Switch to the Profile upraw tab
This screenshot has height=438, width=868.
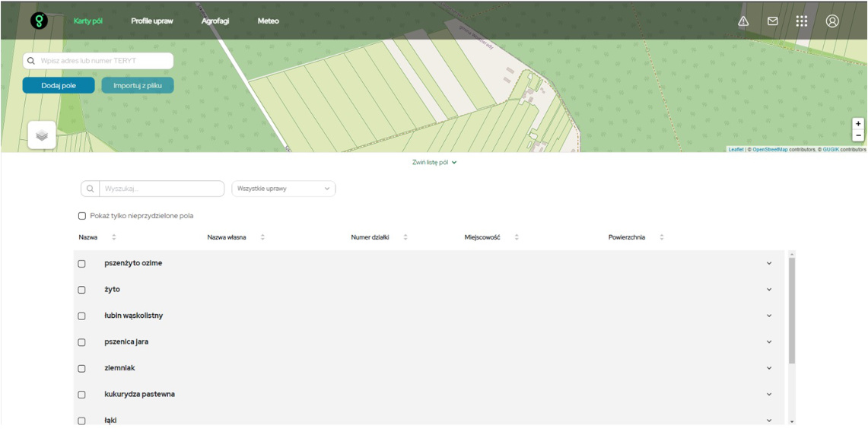click(x=152, y=21)
